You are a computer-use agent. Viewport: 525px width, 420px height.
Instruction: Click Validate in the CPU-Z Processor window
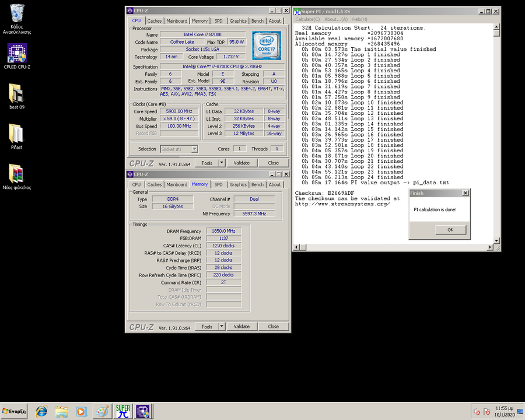pos(242,163)
